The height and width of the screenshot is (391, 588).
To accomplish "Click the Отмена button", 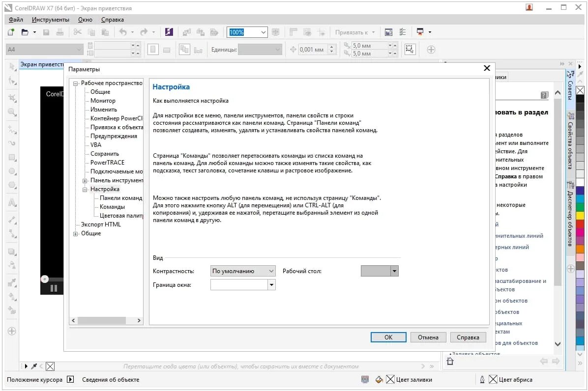I will [x=428, y=337].
